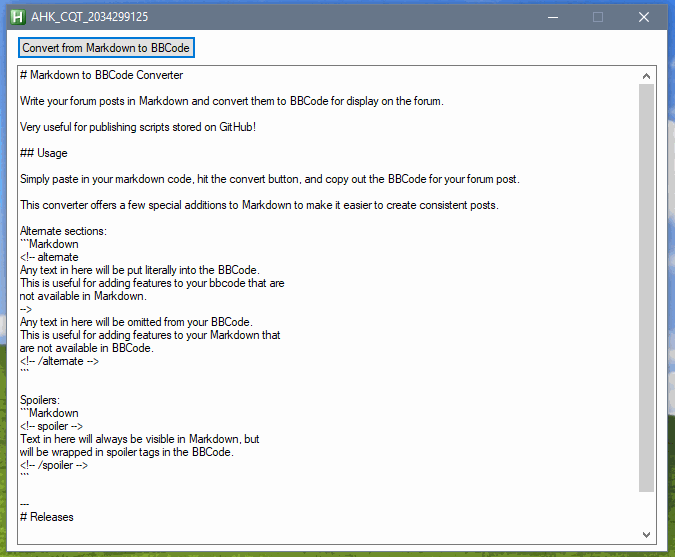The image size is (675, 557).
Task: Click the scrollbar up arrow
Action: (646, 76)
